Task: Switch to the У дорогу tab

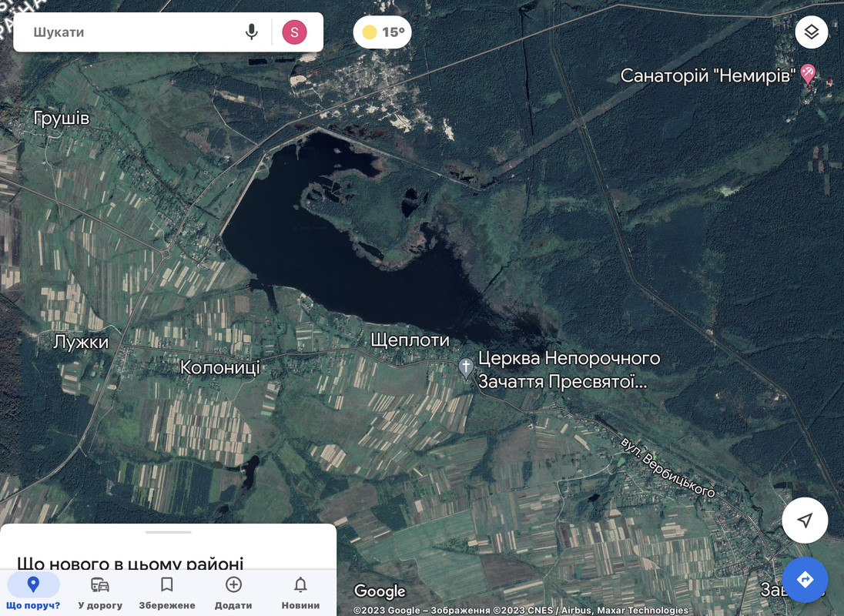Action: point(100,592)
